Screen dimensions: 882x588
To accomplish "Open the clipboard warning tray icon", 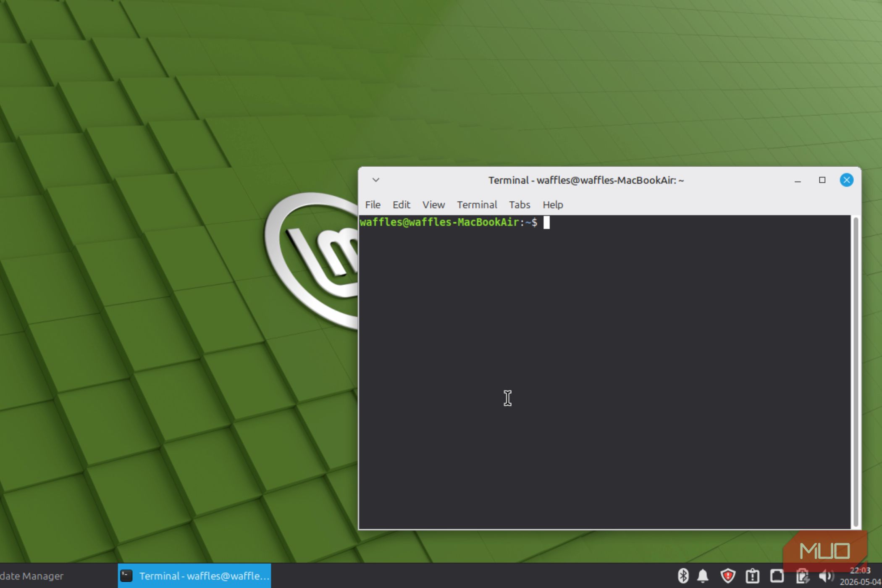I will coord(752,575).
